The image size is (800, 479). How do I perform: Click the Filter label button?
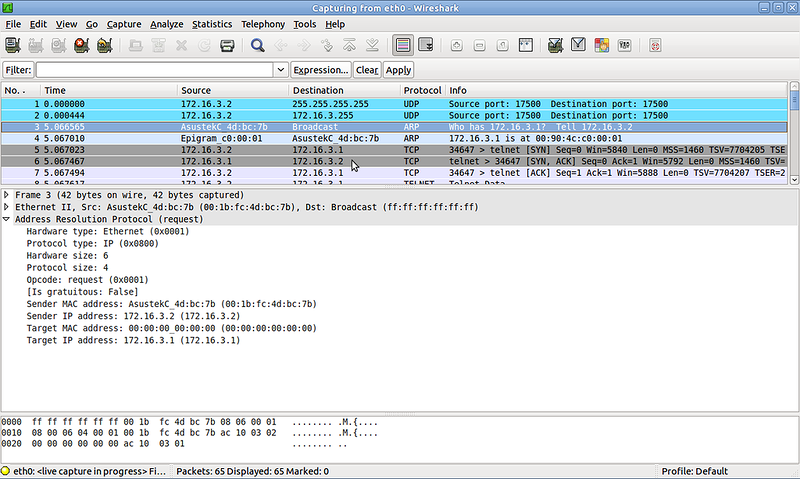[x=18, y=70]
